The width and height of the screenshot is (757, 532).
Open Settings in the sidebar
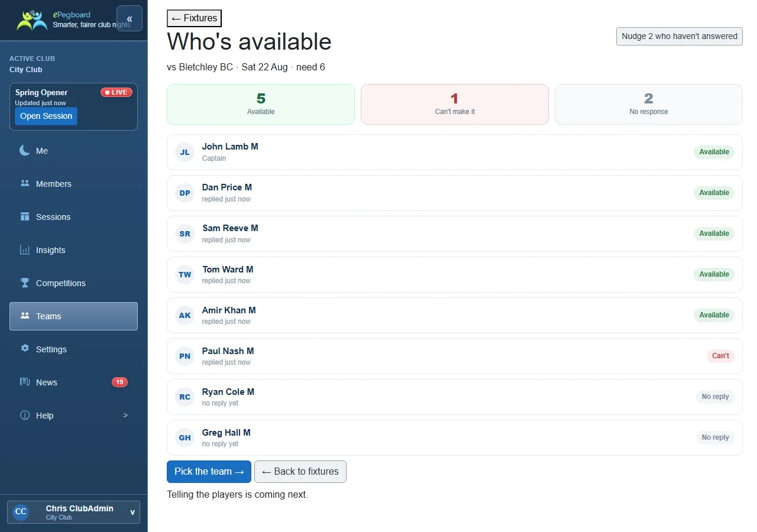tap(73, 349)
